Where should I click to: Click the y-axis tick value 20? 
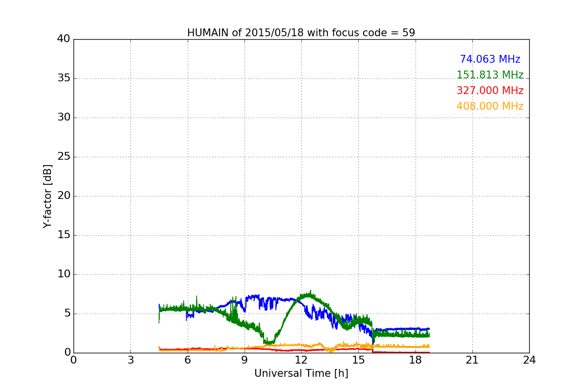click(64, 196)
